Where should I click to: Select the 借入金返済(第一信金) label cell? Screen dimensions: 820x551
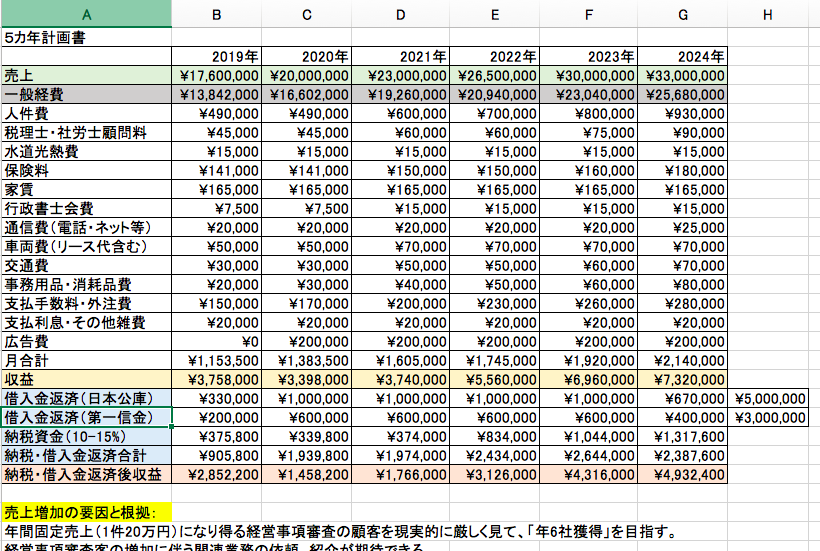coord(86,417)
